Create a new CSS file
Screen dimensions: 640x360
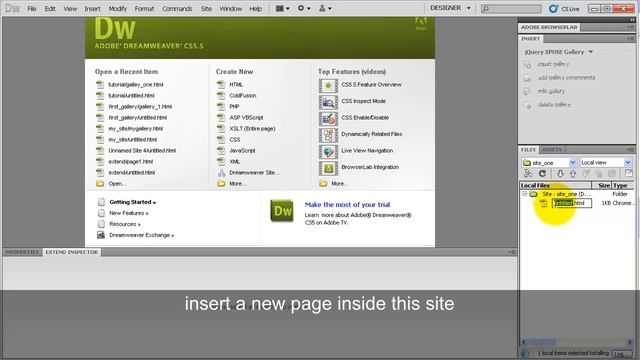pos(234,140)
